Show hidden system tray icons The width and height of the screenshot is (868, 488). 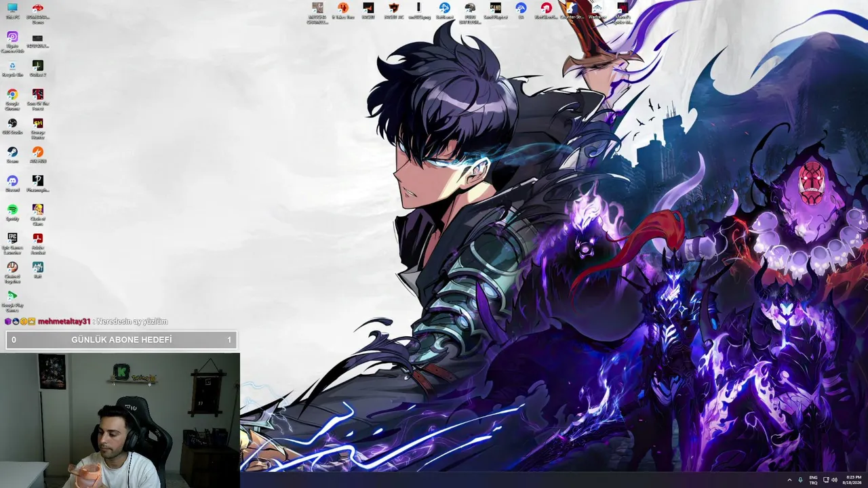(x=789, y=480)
